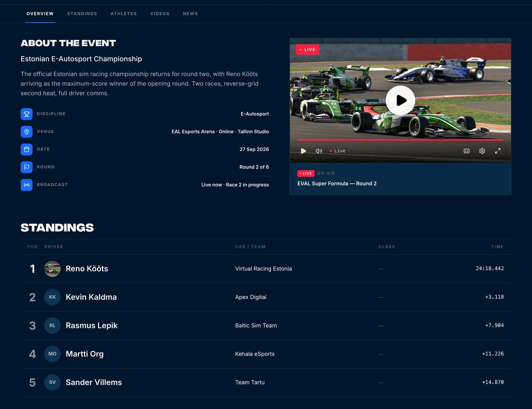Image resolution: width=532 pixels, height=409 pixels.
Task: Play the live video with center button
Action: (x=400, y=100)
